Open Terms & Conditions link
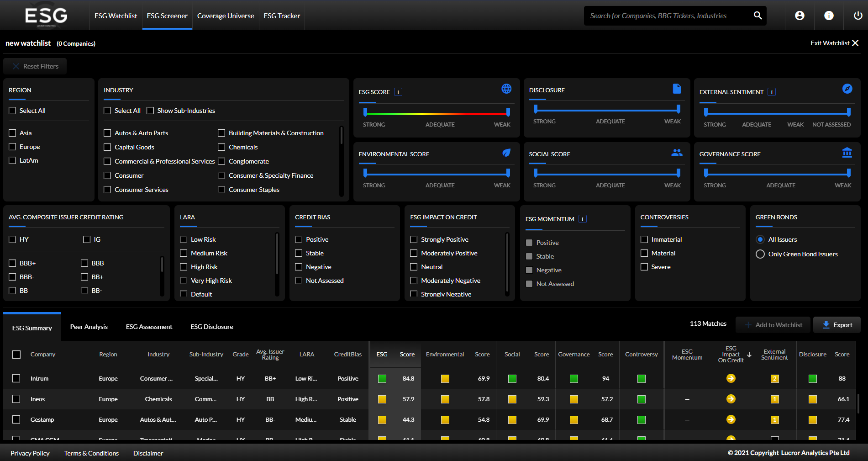 91,453
